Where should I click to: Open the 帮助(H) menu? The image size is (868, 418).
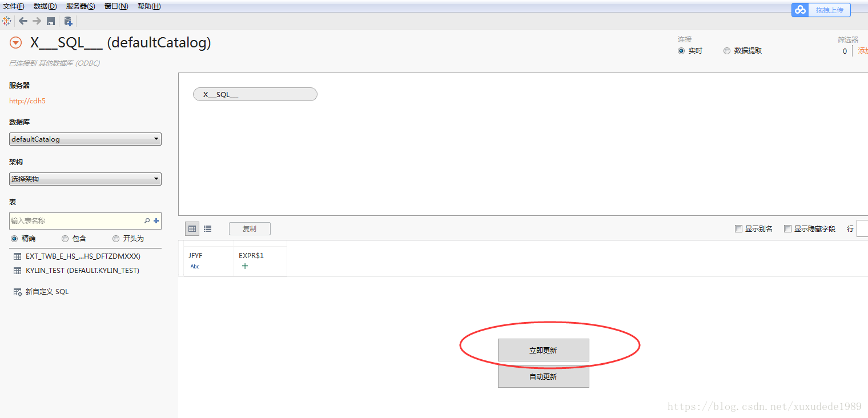click(149, 6)
